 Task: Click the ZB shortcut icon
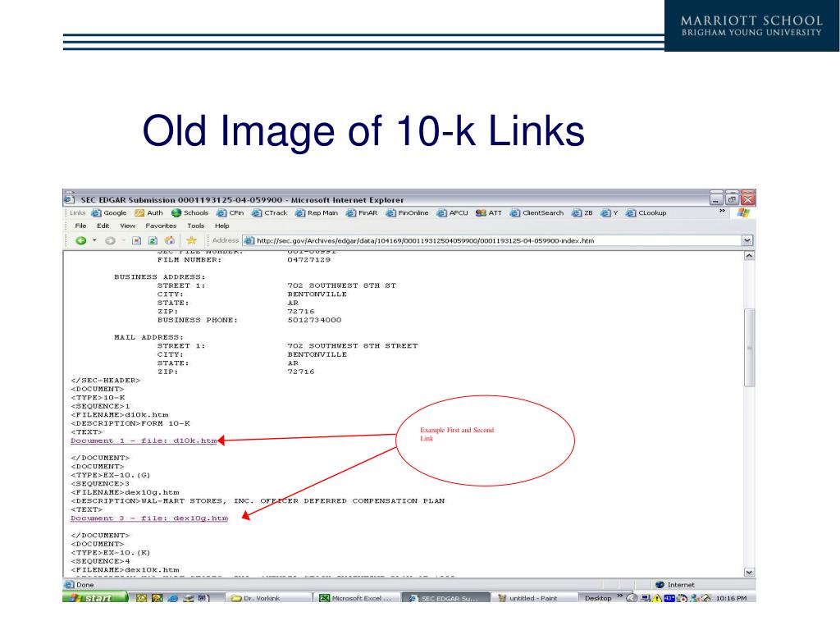(577, 212)
